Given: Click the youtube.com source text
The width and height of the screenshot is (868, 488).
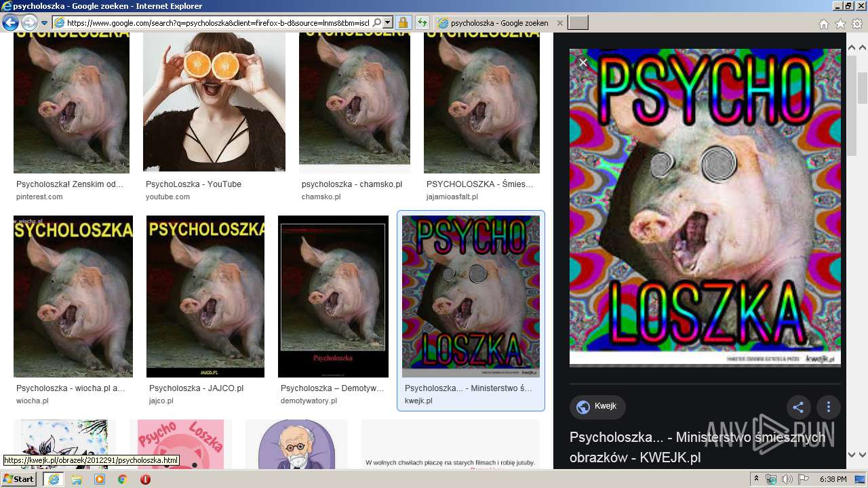Looking at the screenshot, I should [x=167, y=197].
